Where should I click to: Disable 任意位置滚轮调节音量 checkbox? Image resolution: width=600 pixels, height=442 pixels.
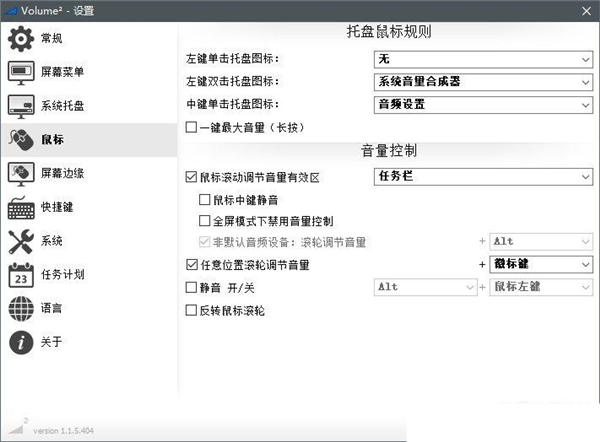tap(192, 265)
